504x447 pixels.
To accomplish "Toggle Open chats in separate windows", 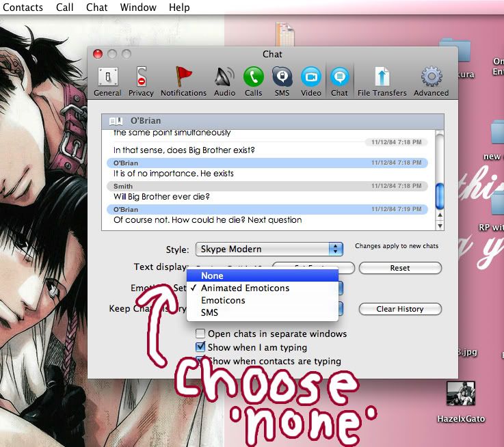I will pyautogui.click(x=200, y=334).
